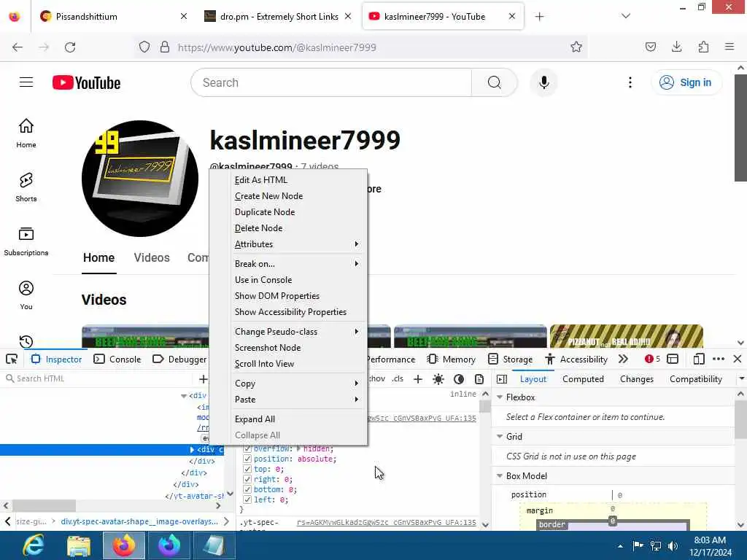Collapse the Box Model section
Screen dimensions: 747x560
coord(500,475)
